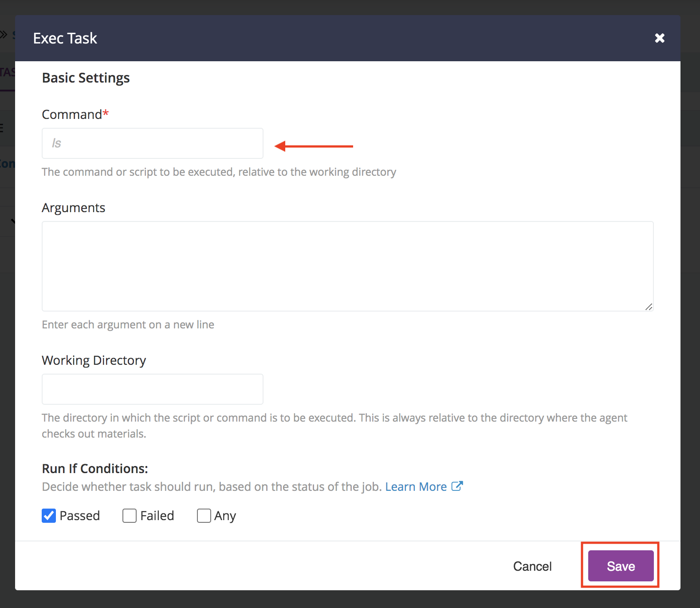This screenshot has height=608, width=700.
Task: Click the Any label text
Action: click(225, 516)
